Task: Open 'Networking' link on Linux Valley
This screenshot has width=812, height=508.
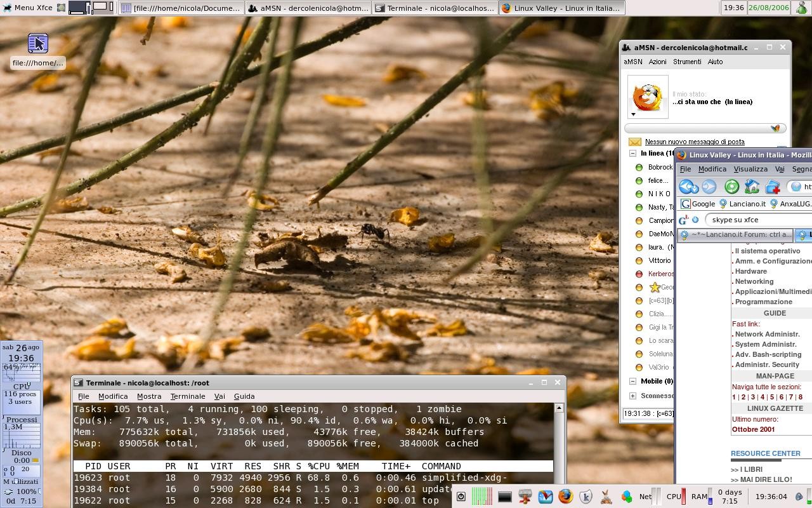Action: (x=754, y=281)
